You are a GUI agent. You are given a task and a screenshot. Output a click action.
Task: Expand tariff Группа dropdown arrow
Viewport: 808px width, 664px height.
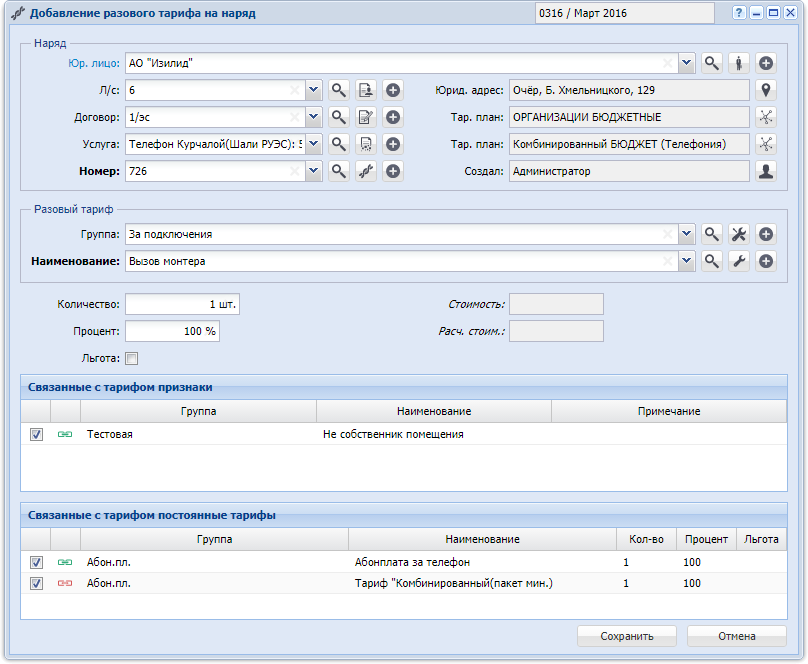pos(686,234)
